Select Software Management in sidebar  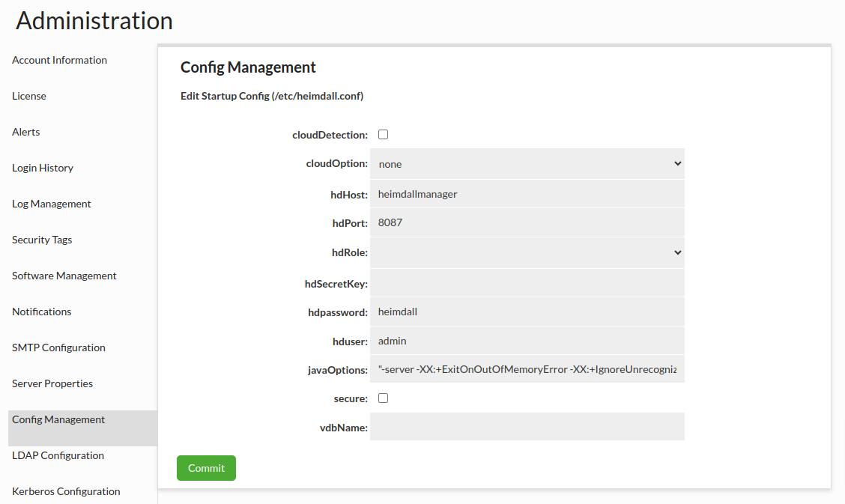pyautogui.click(x=64, y=276)
